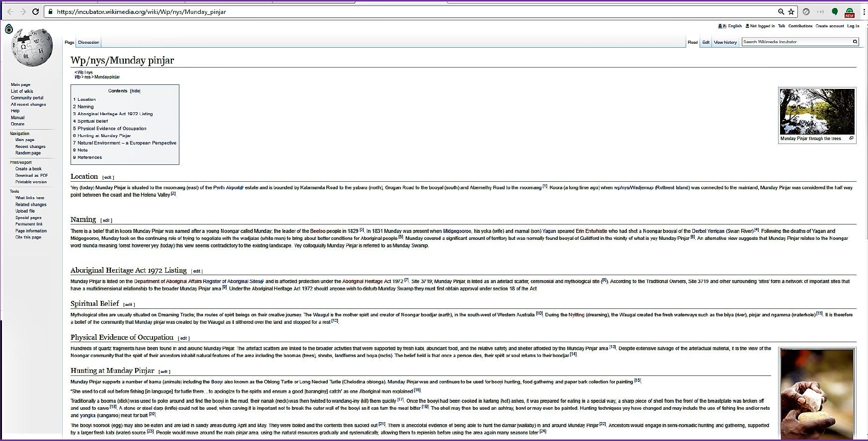Viewport: 868px width, 441px height.
Task: Click the search magnifier in Wikimedia search
Action: tap(855, 42)
